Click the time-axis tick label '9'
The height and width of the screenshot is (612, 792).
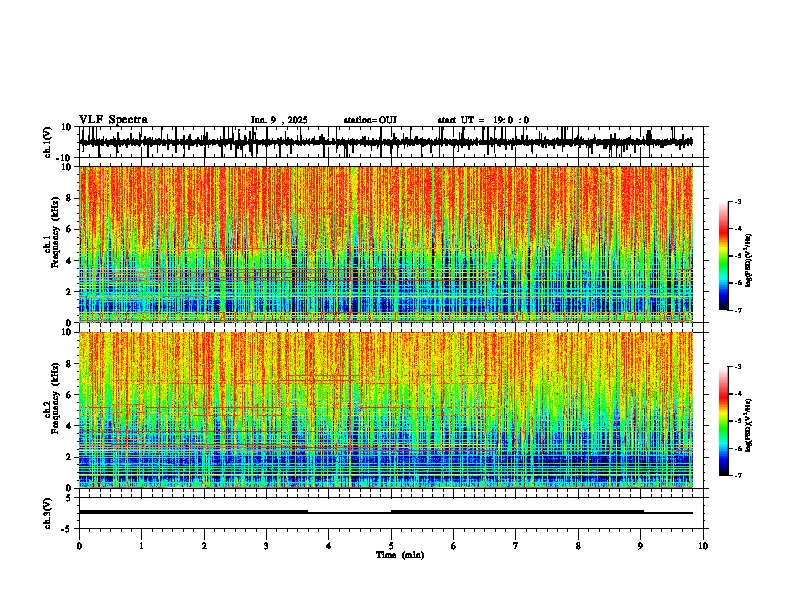tap(640, 546)
